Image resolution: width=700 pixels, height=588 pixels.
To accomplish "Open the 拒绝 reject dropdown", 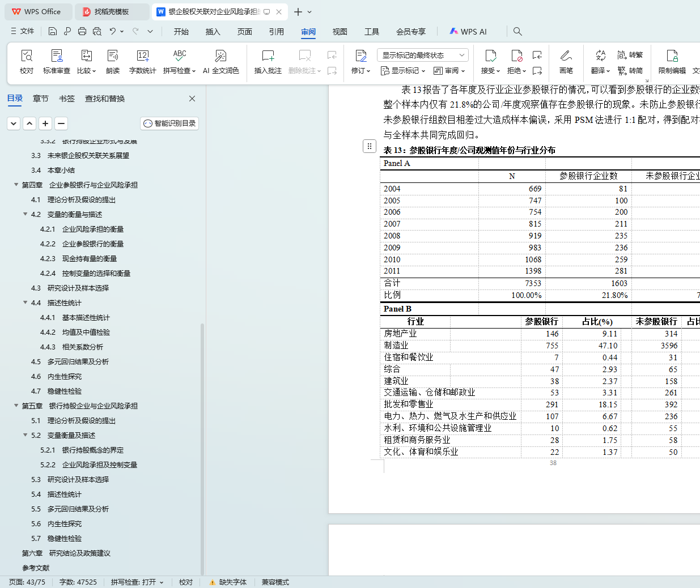I will pyautogui.click(x=517, y=71).
